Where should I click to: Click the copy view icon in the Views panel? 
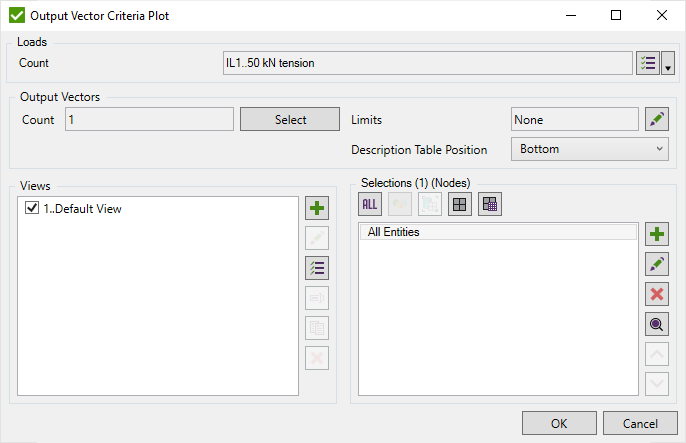coord(317,328)
